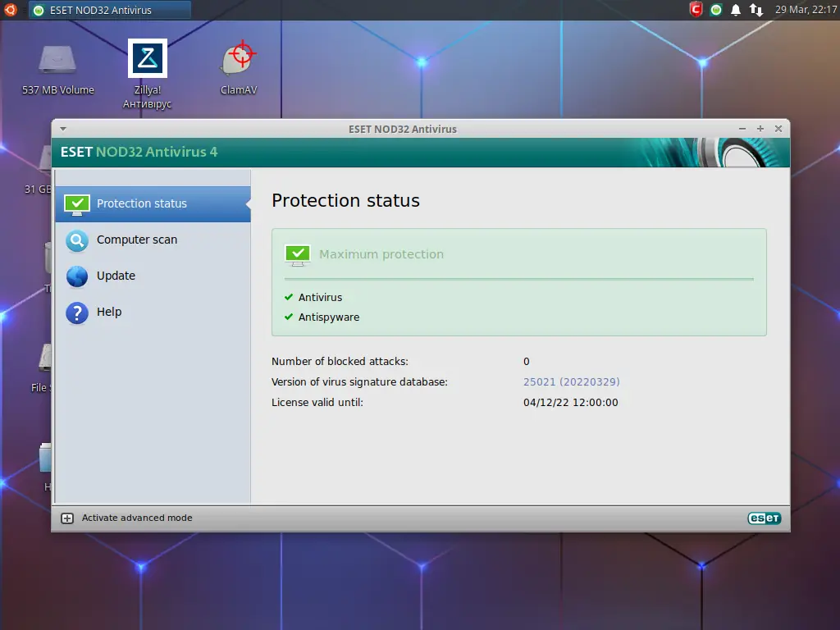Click the Update globe icon

[76, 276]
